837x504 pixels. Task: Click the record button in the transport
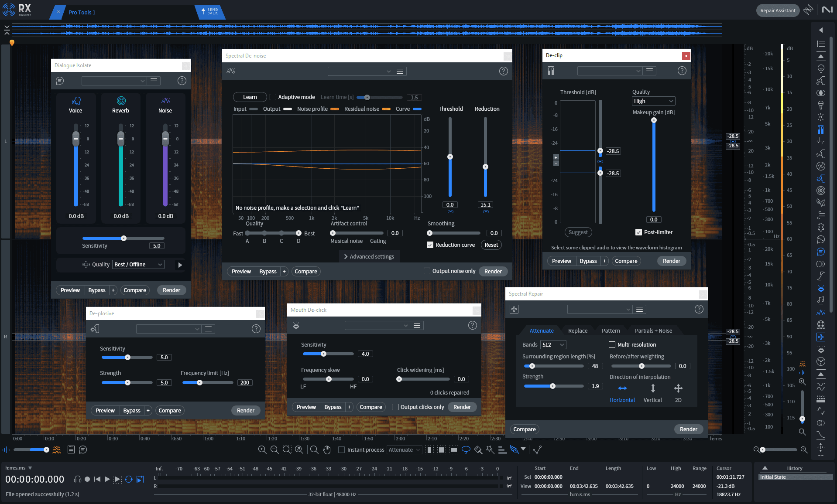click(x=87, y=479)
